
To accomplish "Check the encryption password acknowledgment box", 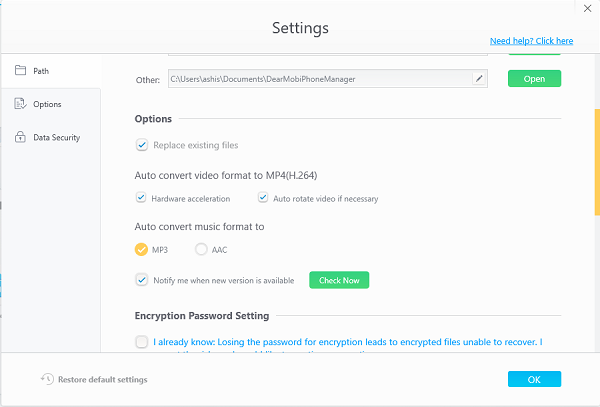I will (x=142, y=342).
